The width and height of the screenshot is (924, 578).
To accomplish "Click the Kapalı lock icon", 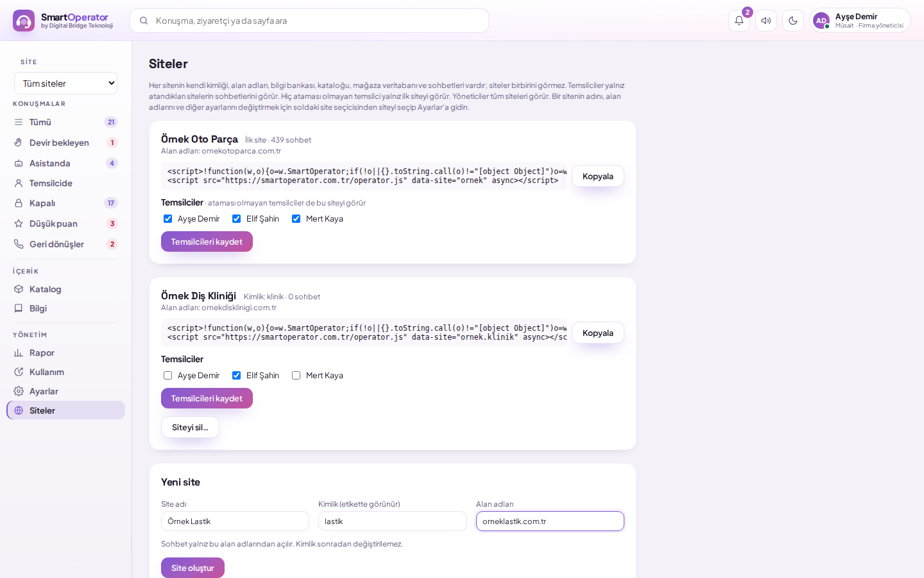I will tap(19, 203).
